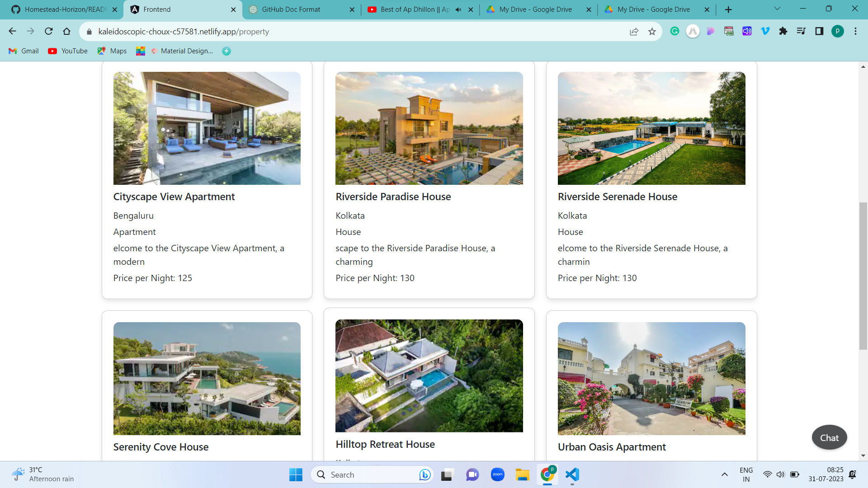The width and height of the screenshot is (868, 488).
Task: Click the Riverside Paradise House photo
Action: pos(429,128)
